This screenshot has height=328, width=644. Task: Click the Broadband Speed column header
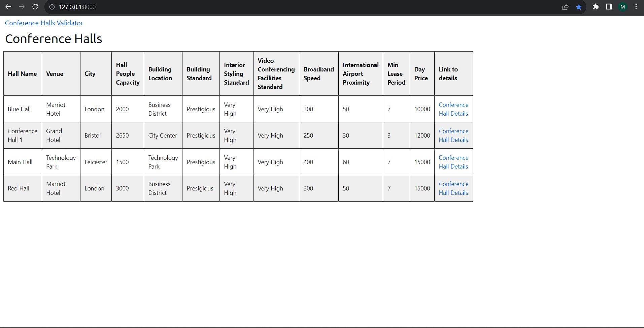click(318, 73)
